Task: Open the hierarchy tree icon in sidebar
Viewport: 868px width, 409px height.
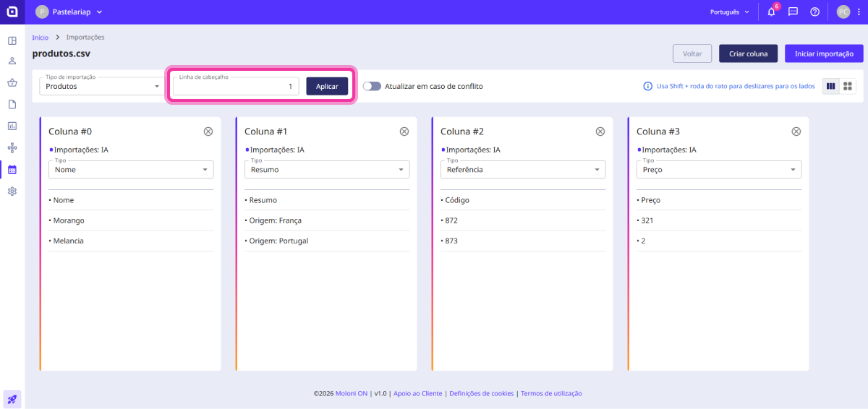Action: [x=12, y=147]
